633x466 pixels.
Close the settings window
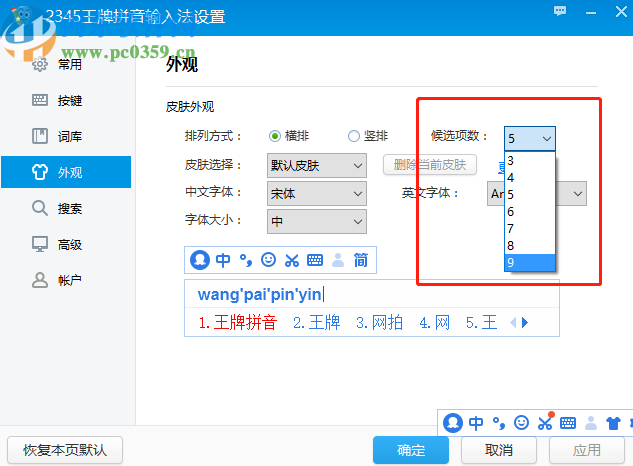(x=621, y=12)
